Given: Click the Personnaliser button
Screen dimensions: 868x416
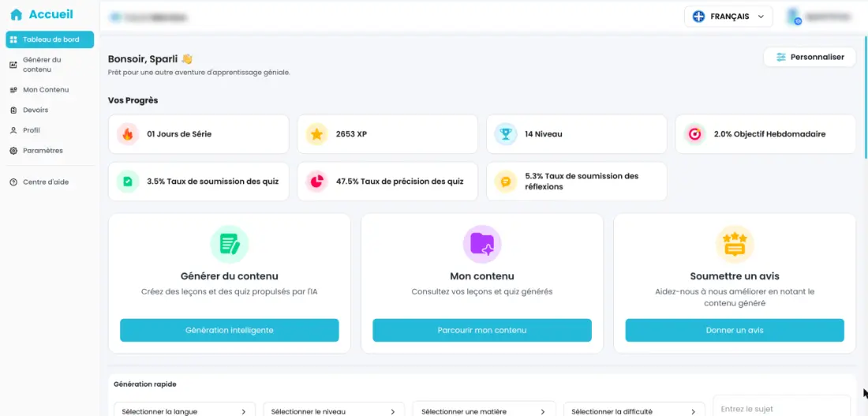Looking at the screenshot, I should [810, 57].
